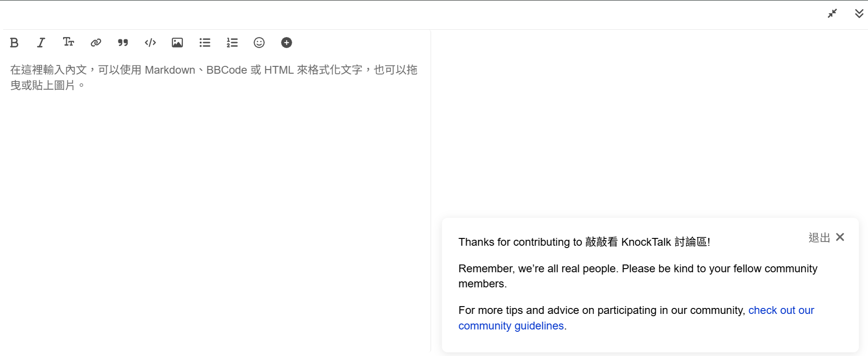Apply italic formatting
The height and width of the screenshot is (356, 868).
point(41,43)
